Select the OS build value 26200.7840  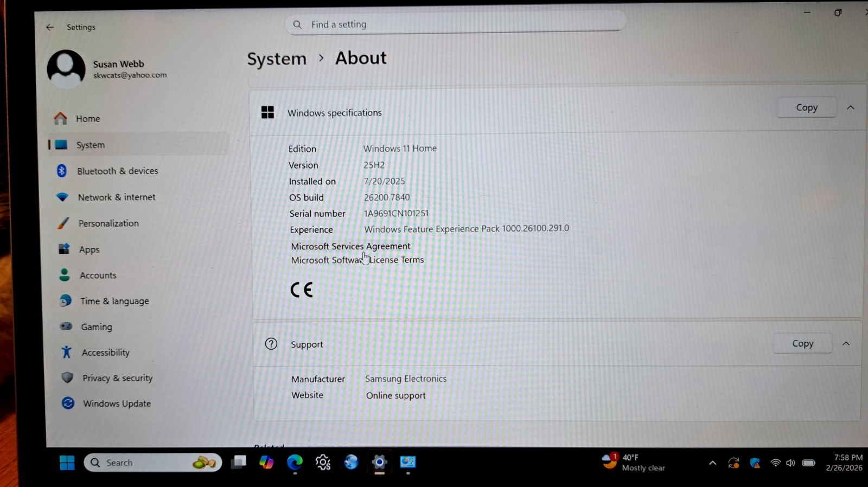(x=387, y=197)
